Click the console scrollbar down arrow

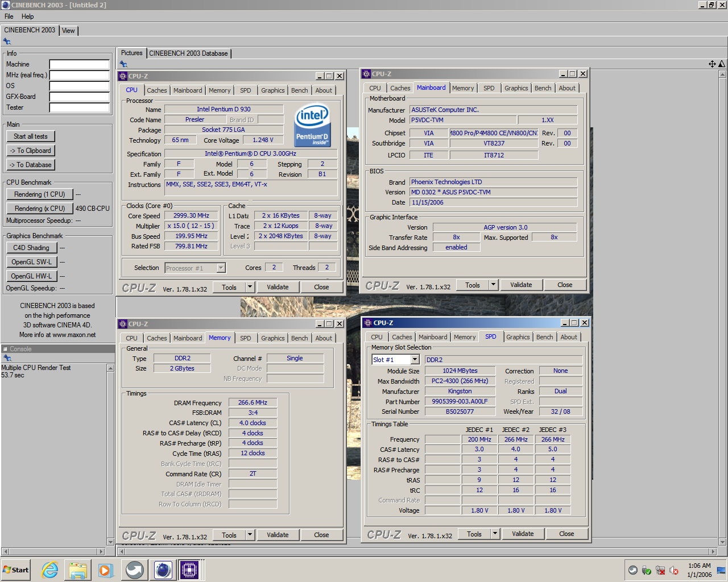click(x=111, y=542)
